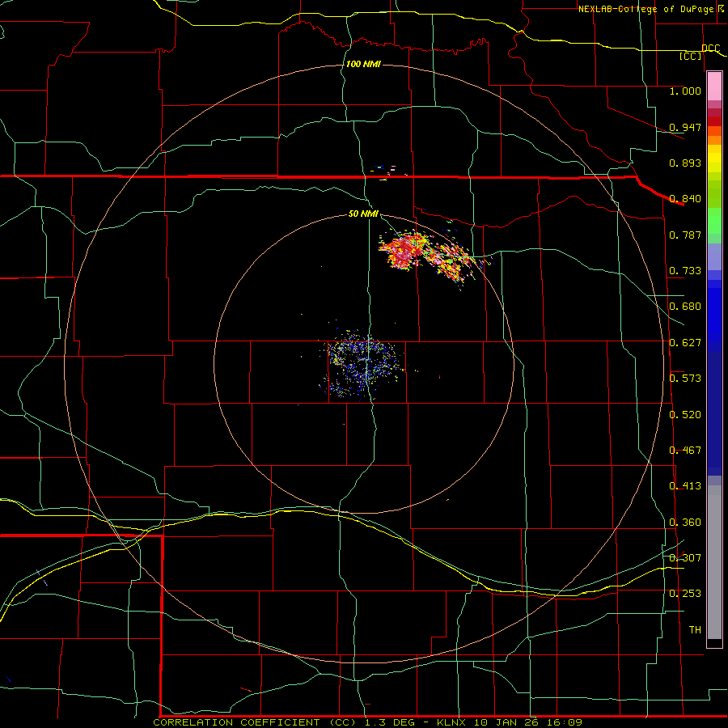The width and height of the screenshot is (728, 728).
Task: Select the 0.893 legend value
Action: coord(685,163)
